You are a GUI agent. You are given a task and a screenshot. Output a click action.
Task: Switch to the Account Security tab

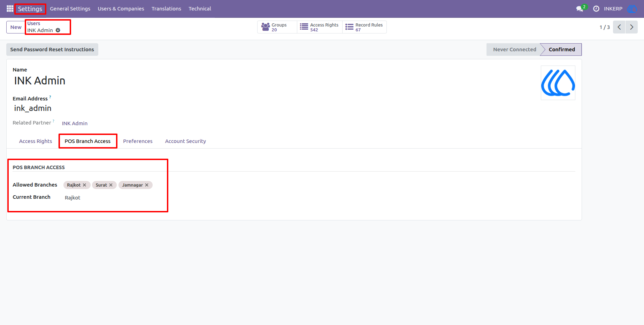185,141
